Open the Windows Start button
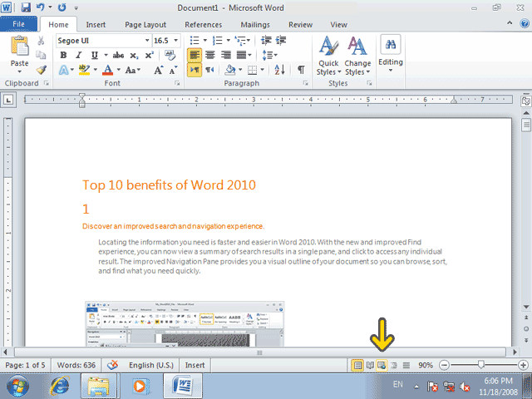The image size is (532, 399). point(17,386)
